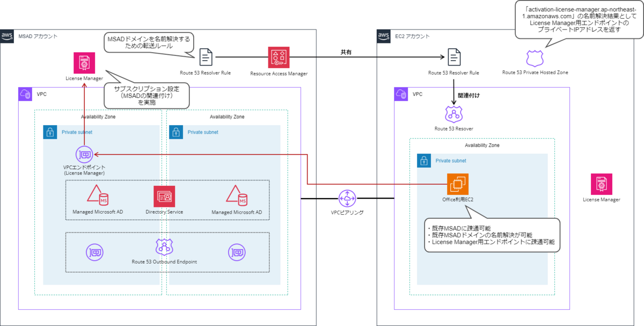
Task: Select the Directory Service icon
Action: 164,197
